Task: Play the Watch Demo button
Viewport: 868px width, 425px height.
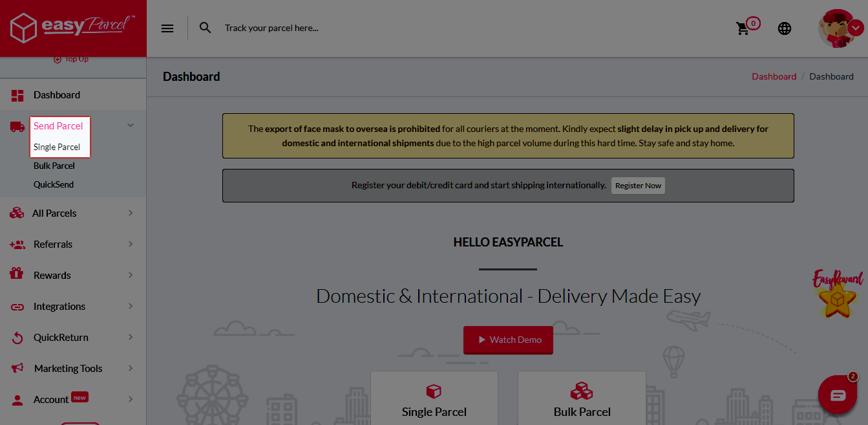Action: [x=508, y=340]
